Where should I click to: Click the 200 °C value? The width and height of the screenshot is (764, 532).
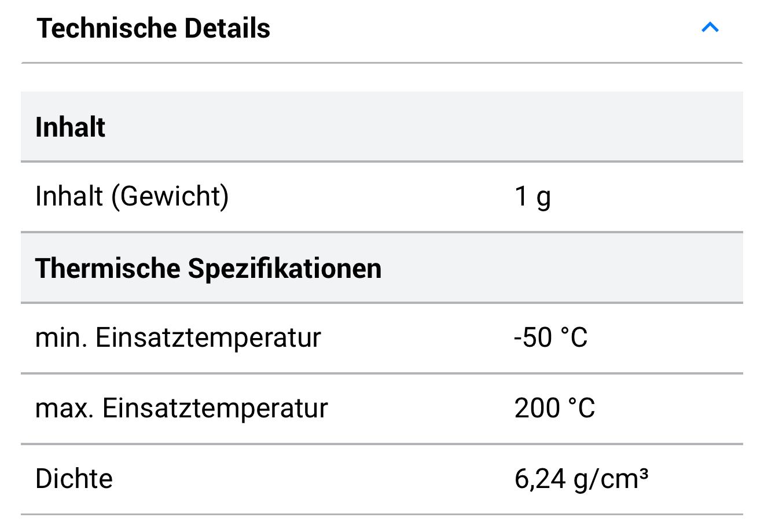point(554,408)
